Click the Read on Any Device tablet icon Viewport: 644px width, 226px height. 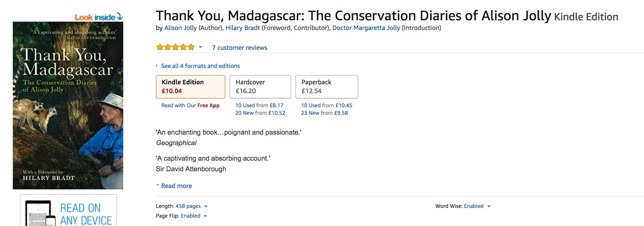(x=40, y=214)
